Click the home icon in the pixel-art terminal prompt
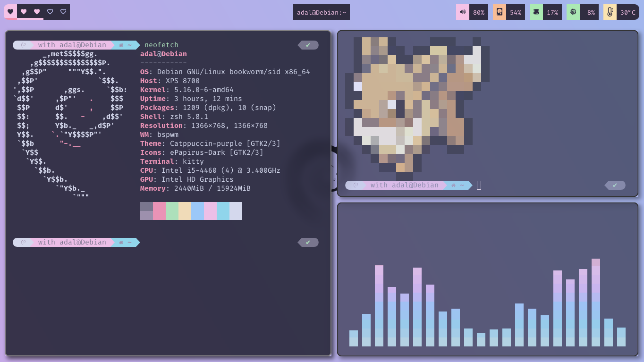Viewport: 644px width, 362px height. (x=454, y=185)
